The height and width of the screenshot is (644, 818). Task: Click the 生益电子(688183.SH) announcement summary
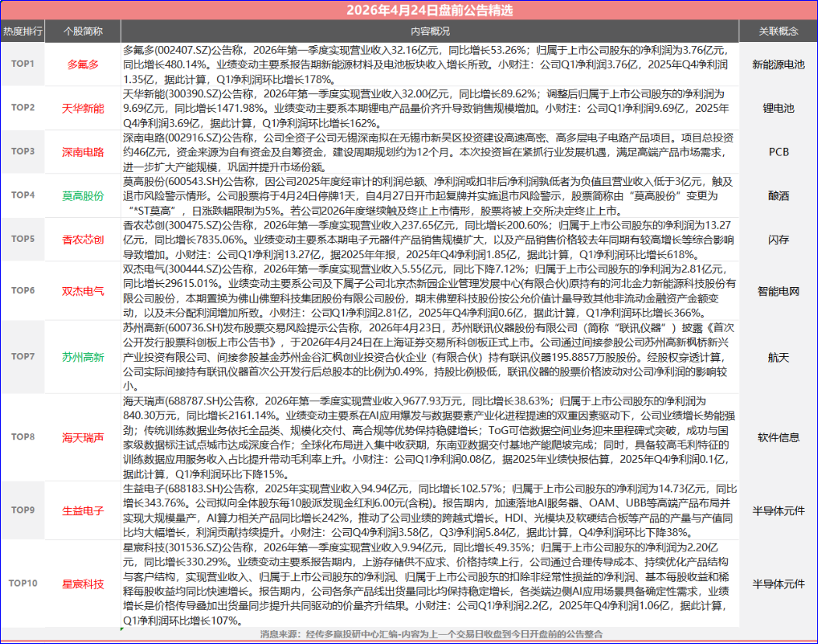click(430, 510)
